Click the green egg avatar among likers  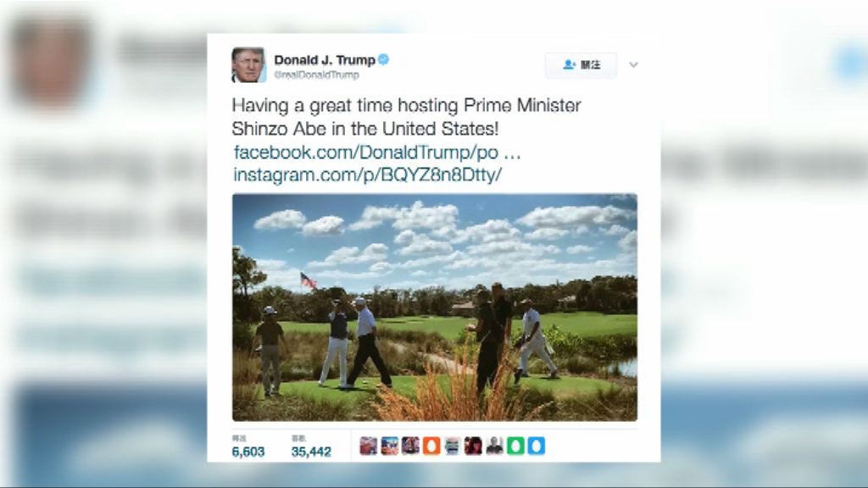pos(515,446)
